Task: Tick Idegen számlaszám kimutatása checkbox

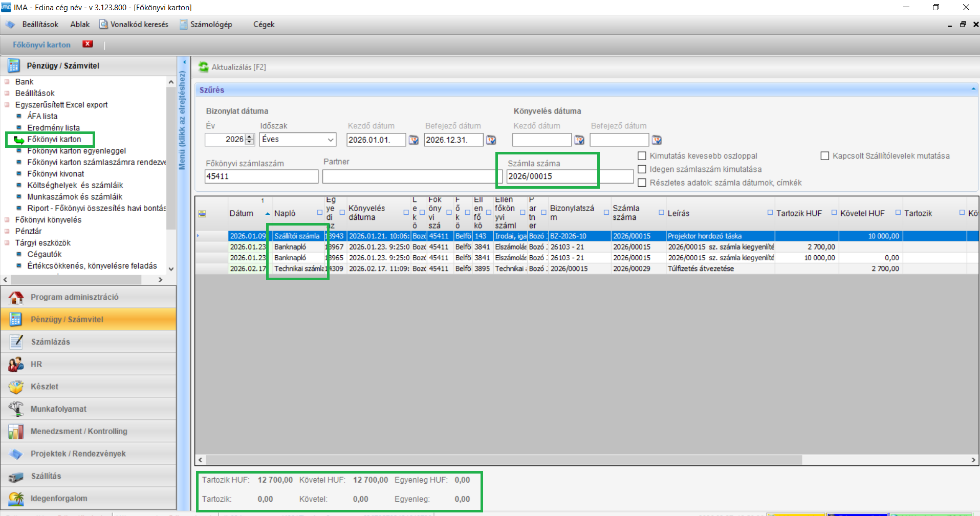Action: (642, 169)
